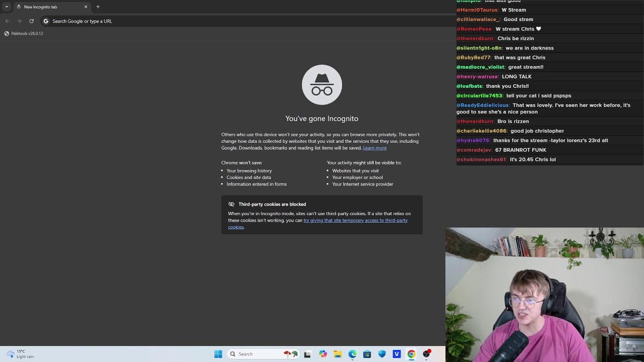This screenshot has width=644, height=362.
Task: Open the tab search dropdown arrow
Action: coord(7,7)
